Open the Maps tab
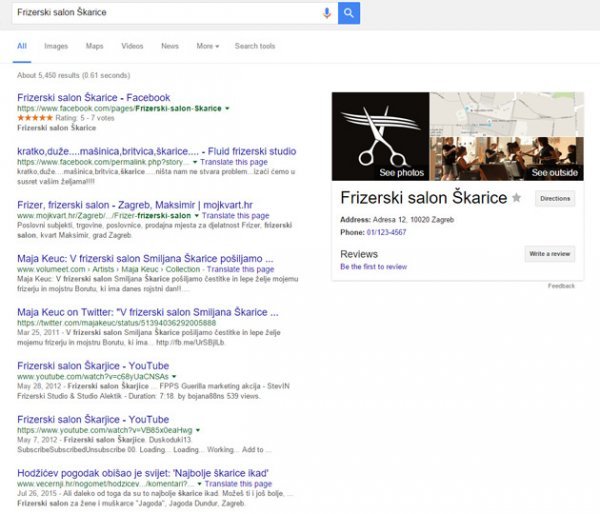Image resolution: width=600 pixels, height=514 pixels. pyautogui.click(x=95, y=46)
